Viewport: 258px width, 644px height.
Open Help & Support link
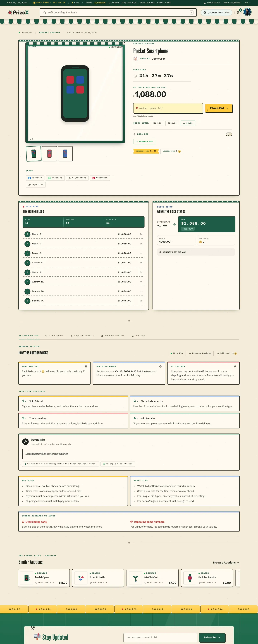pos(232,3)
